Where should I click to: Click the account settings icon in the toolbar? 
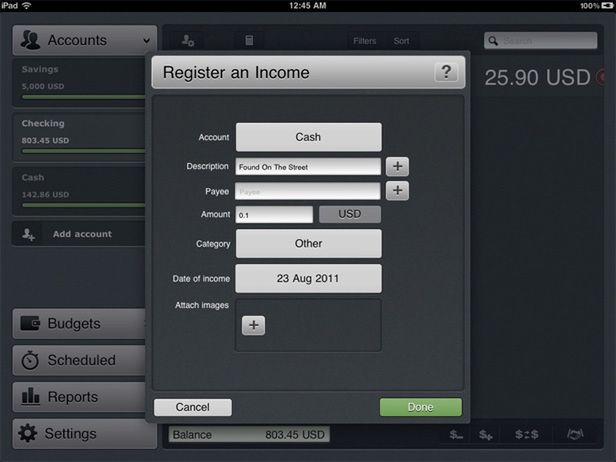click(188, 40)
